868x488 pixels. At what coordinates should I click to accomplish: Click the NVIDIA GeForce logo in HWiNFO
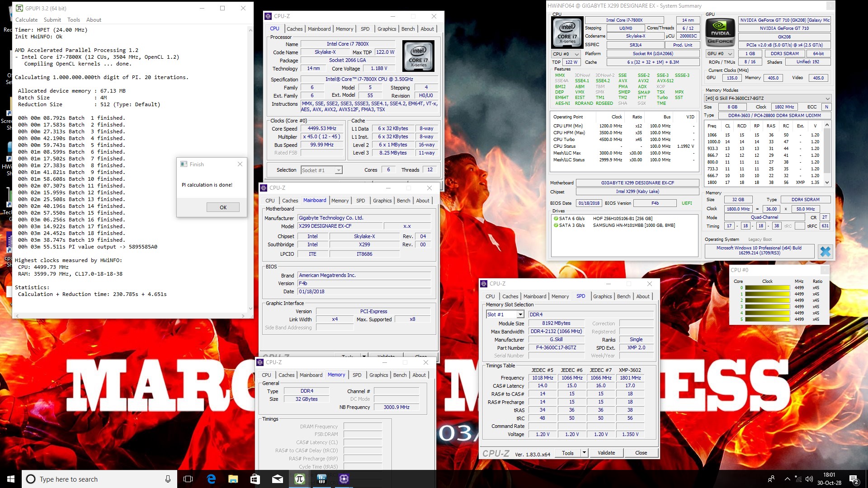click(720, 33)
